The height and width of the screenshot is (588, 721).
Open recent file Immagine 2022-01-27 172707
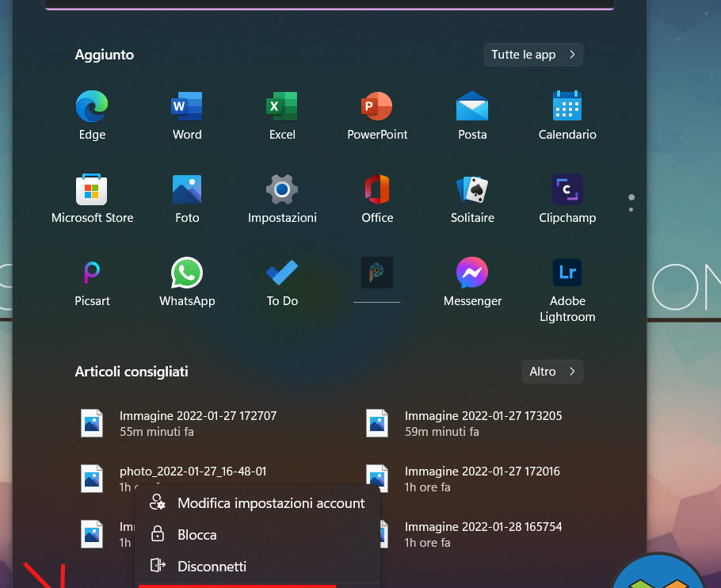click(x=197, y=423)
